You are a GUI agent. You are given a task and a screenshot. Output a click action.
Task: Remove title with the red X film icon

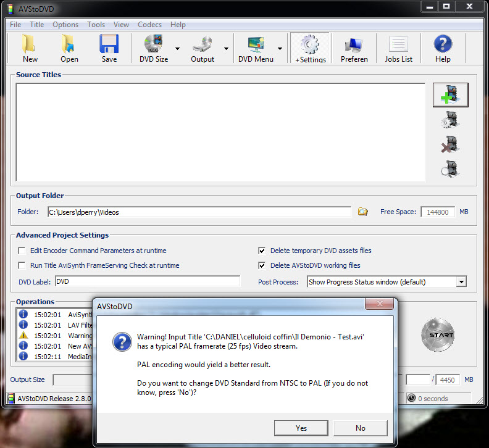(450, 144)
